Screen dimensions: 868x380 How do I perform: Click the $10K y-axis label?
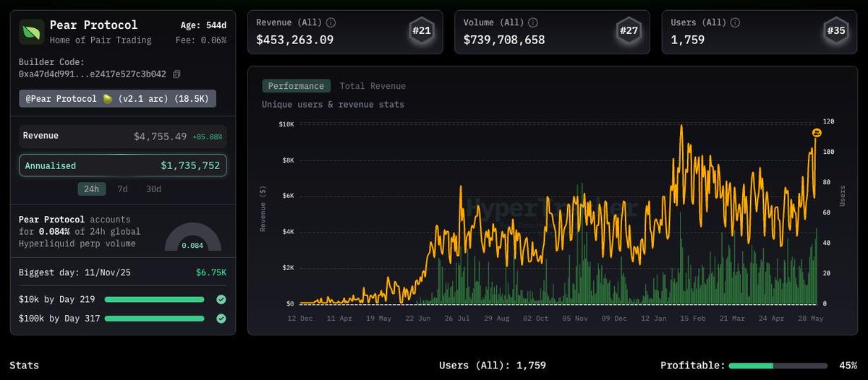(x=286, y=124)
